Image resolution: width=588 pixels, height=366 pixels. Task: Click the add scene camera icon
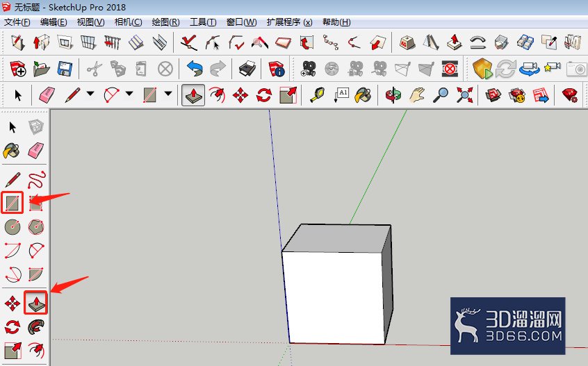[309, 69]
